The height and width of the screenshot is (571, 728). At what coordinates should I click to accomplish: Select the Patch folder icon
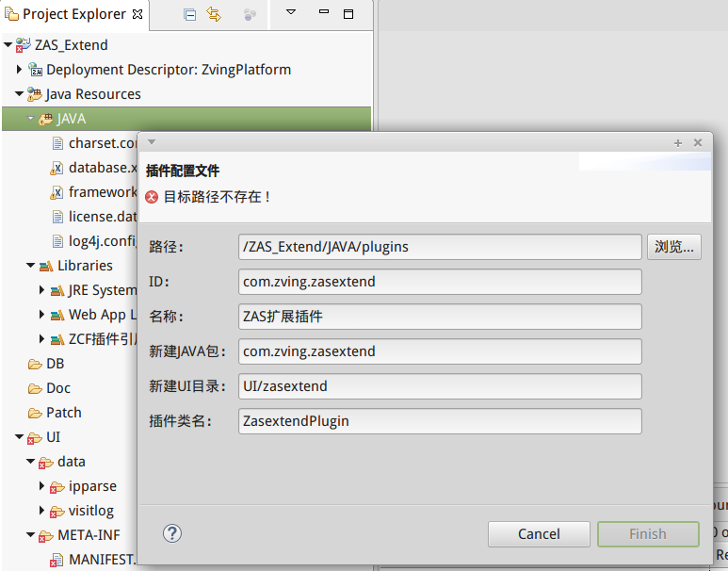click(34, 413)
